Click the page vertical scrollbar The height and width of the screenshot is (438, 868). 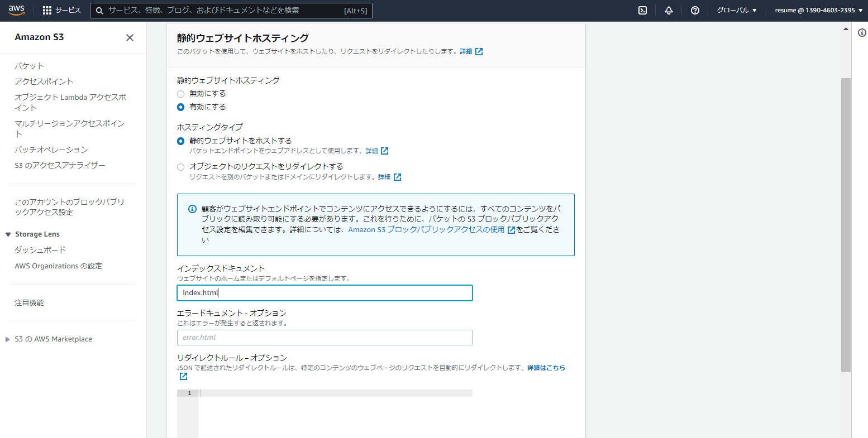click(846, 223)
